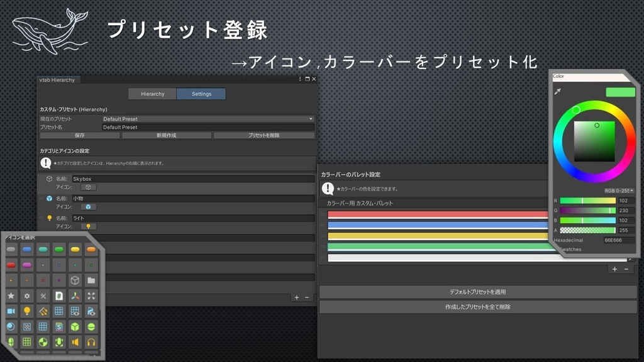
Task: Click the プリセットを削除 button
Action: tap(264, 135)
